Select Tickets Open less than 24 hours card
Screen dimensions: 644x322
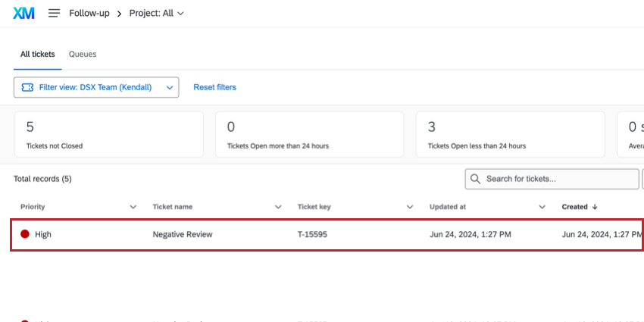[510, 134]
